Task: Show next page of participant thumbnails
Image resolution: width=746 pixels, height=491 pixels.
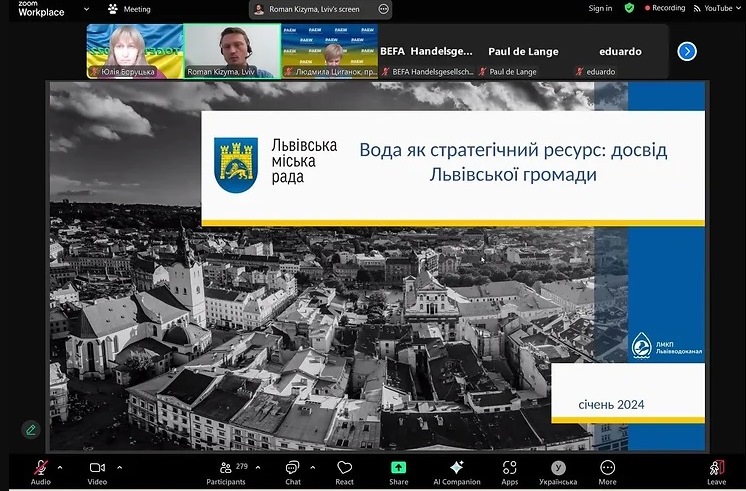Action: coord(687,51)
